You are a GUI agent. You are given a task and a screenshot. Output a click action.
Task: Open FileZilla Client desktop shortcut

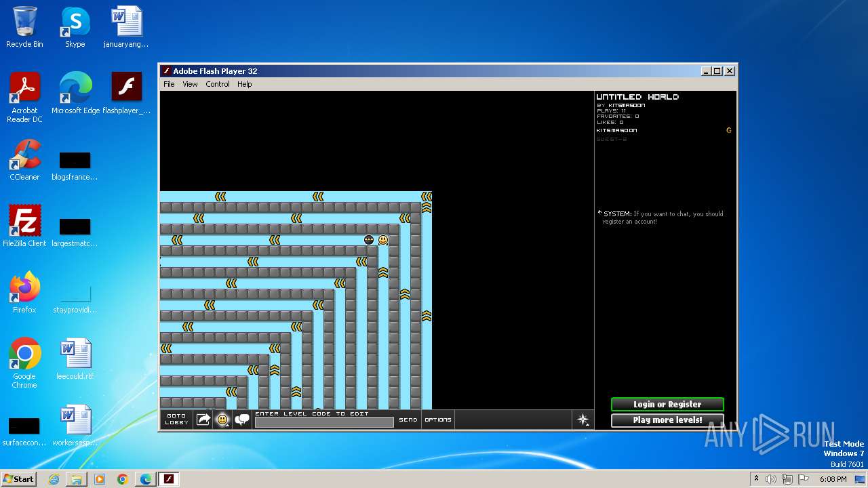(x=24, y=226)
